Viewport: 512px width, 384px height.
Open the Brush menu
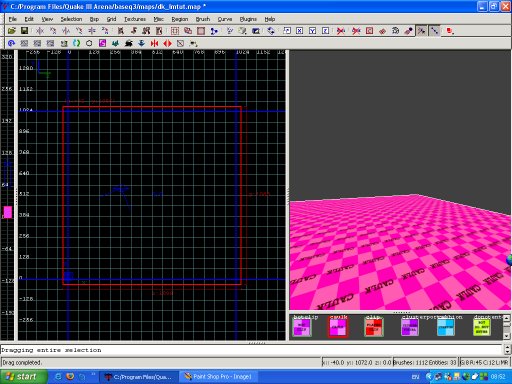(203, 19)
